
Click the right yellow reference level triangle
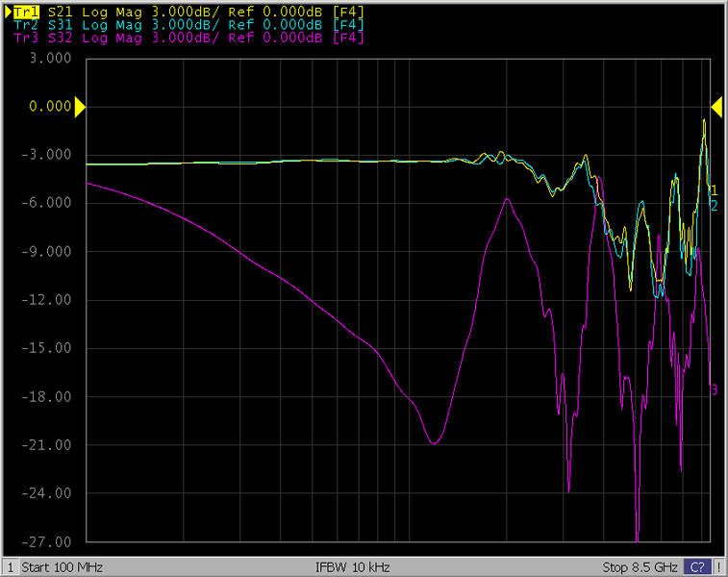coord(715,107)
